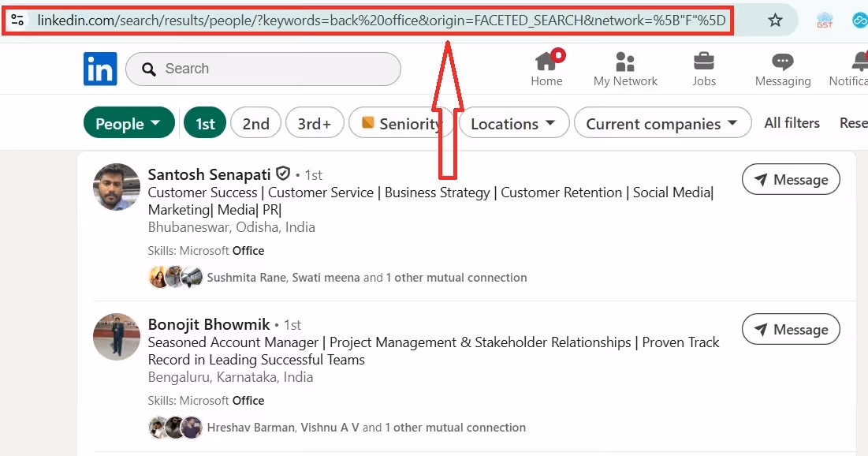Click the text 'Bengaluru, Karnataka, India'
Viewport: 868px width, 456px height.
(x=230, y=377)
